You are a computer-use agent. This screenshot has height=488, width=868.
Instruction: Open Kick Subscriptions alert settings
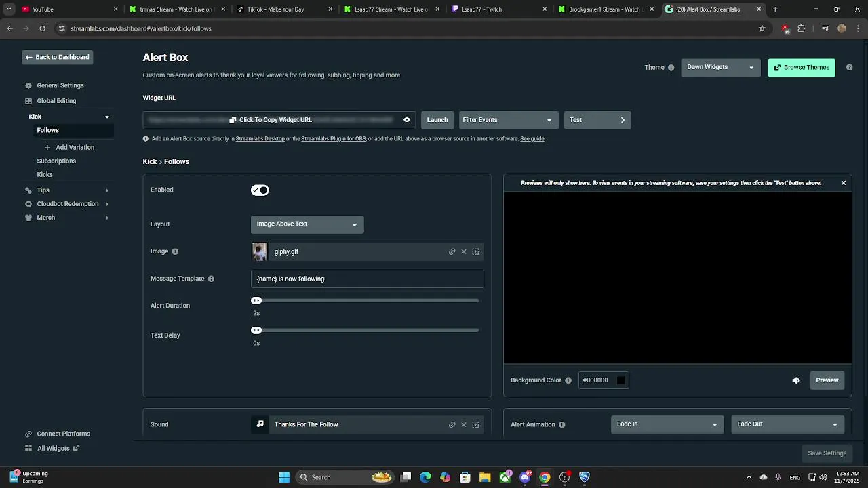click(x=56, y=161)
